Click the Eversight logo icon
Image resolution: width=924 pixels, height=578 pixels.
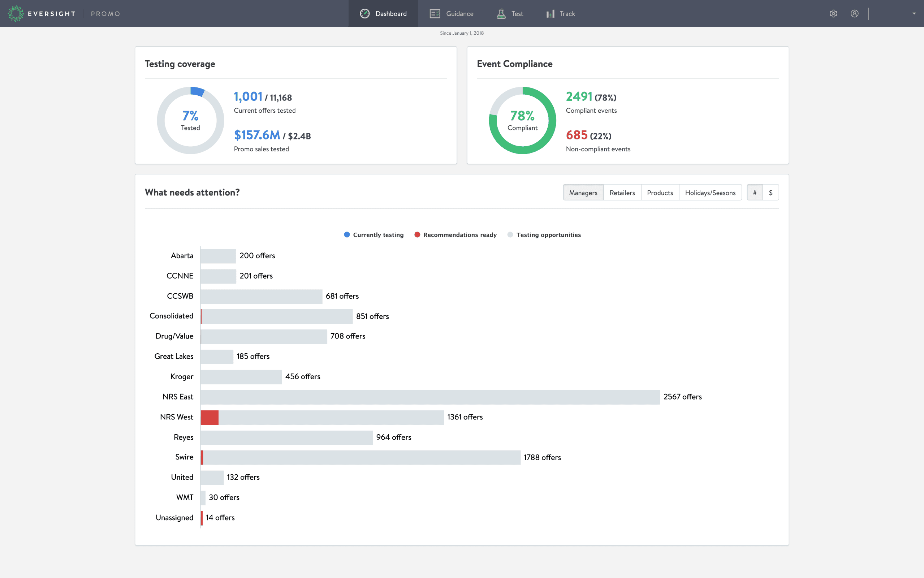(x=16, y=13)
